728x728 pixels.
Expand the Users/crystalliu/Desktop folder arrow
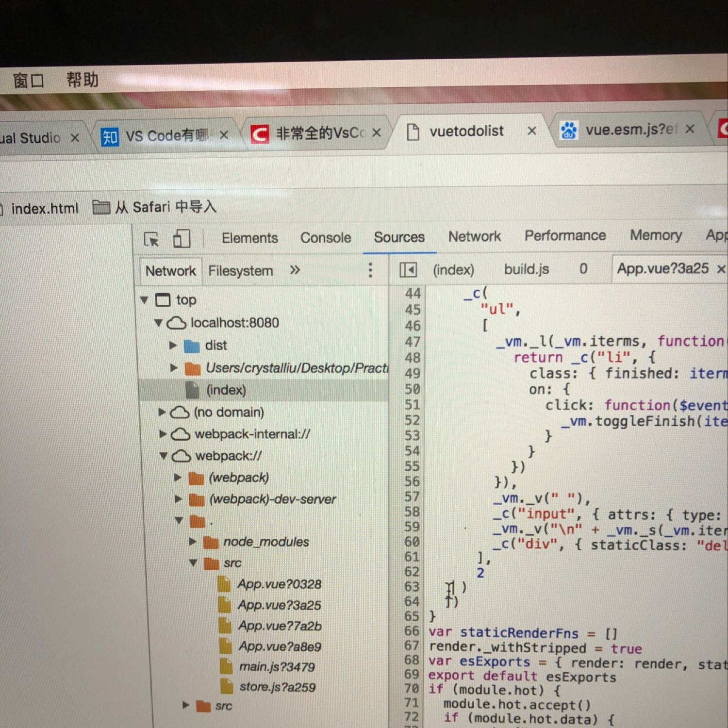tap(173, 368)
